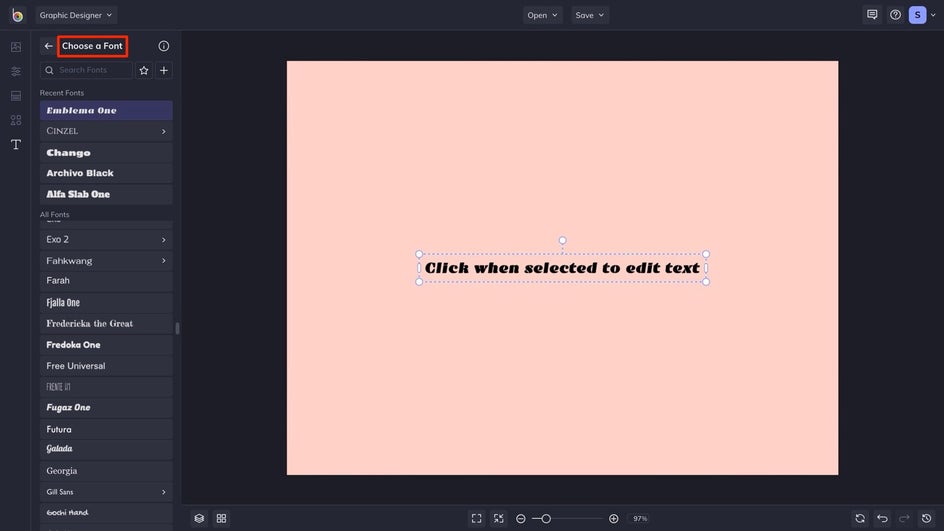Viewport: 944px width, 531px height.
Task: Select the Frente H1 font
Action: 106,387
